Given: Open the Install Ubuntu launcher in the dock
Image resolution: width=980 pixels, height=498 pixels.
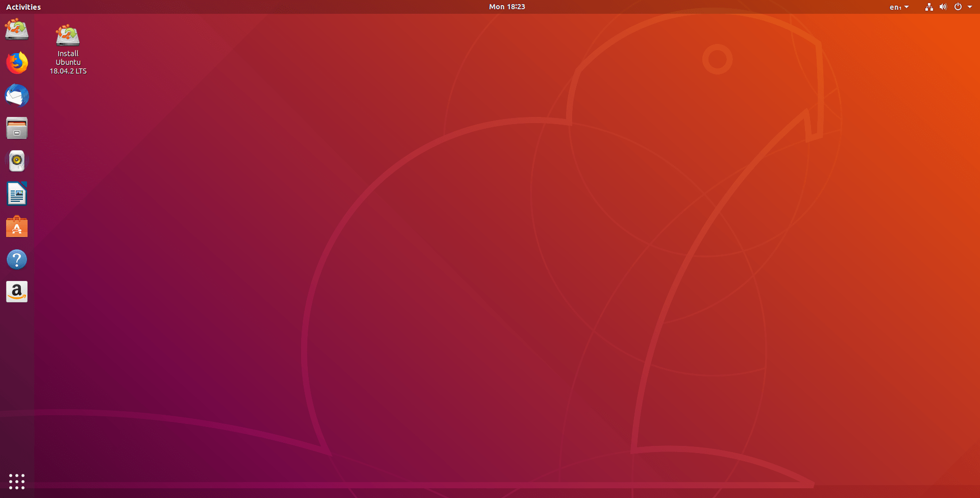Looking at the screenshot, I should click(17, 30).
